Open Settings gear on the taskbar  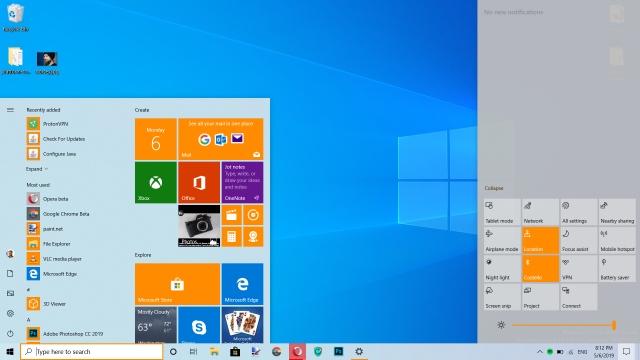click(x=359, y=351)
